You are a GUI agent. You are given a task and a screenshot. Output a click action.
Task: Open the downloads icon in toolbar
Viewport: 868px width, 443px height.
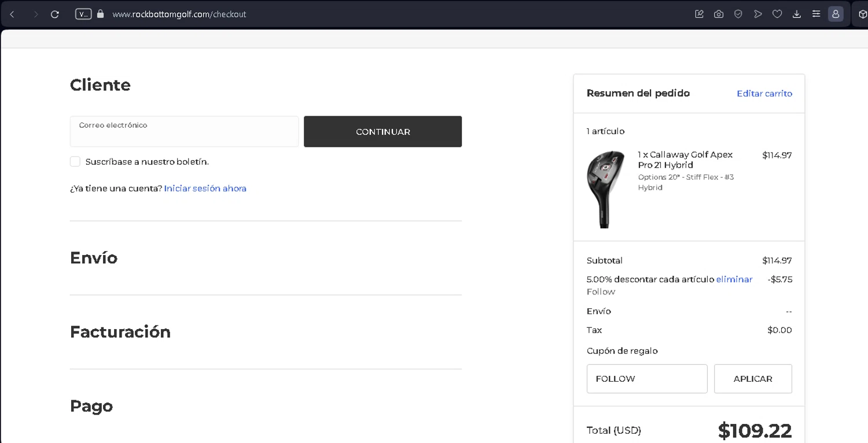pos(797,14)
